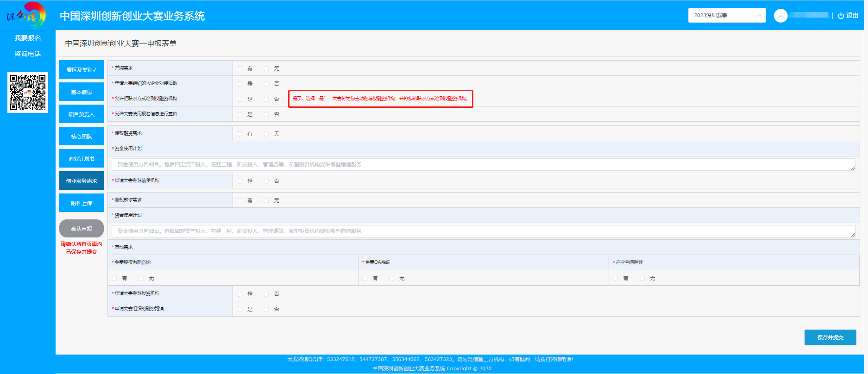Click the red 提示 hint text
Image resolution: width=868 pixels, height=374 pixels.
pyautogui.click(x=381, y=99)
